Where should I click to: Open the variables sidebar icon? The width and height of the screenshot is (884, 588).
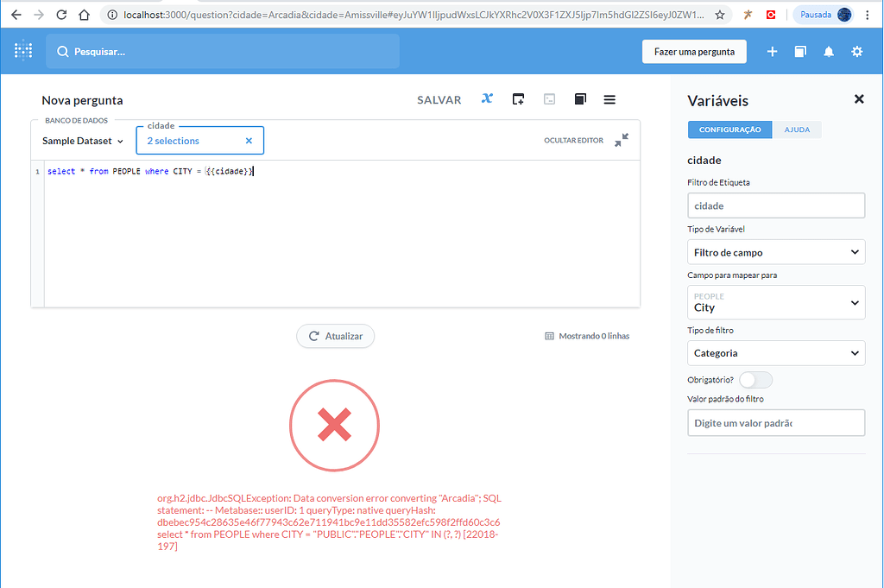[x=486, y=99]
